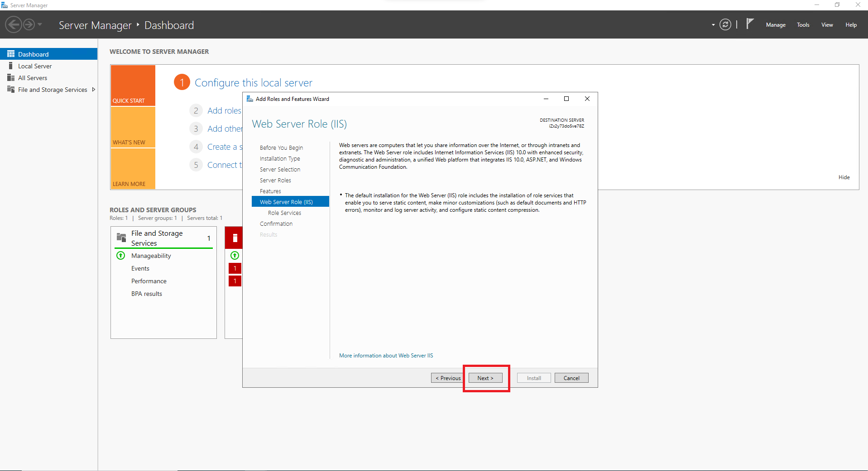Image resolution: width=868 pixels, height=471 pixels.
Task: Click Manageability in File and Storage tile
Action: click(151, 256)
